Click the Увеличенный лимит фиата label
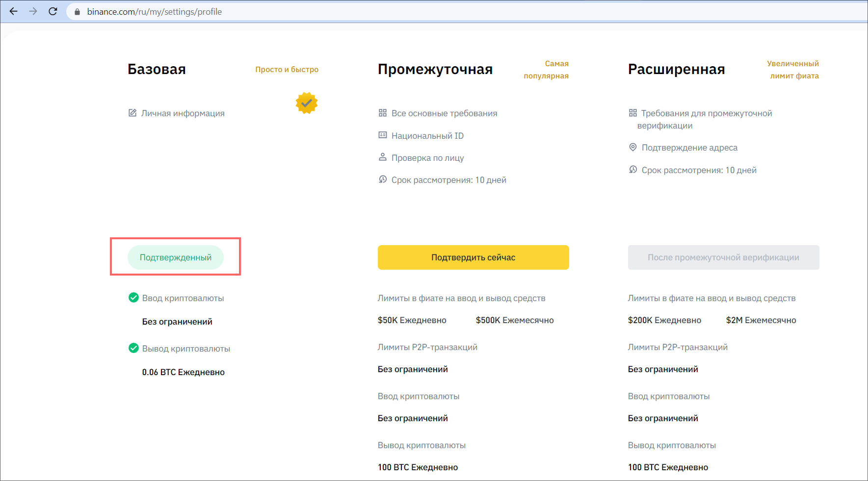868x481 pixels. tap(793, 70)
